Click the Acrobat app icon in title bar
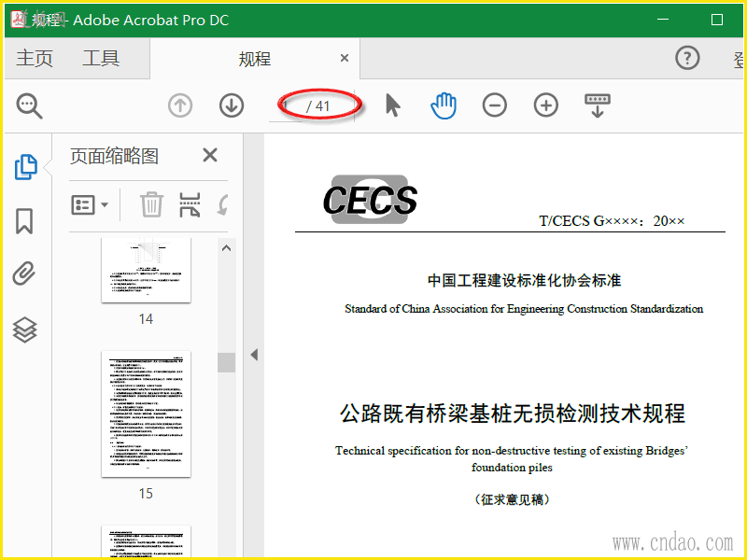This screenshot has width=747, height=560. coord(19,20)
